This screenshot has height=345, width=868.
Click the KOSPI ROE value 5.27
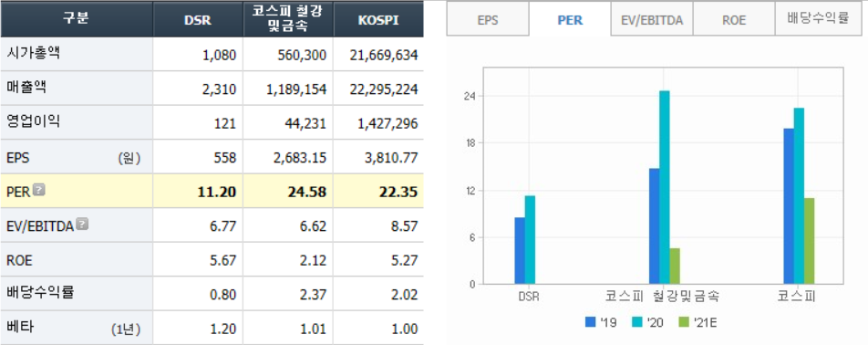click(x=405, y=261)
